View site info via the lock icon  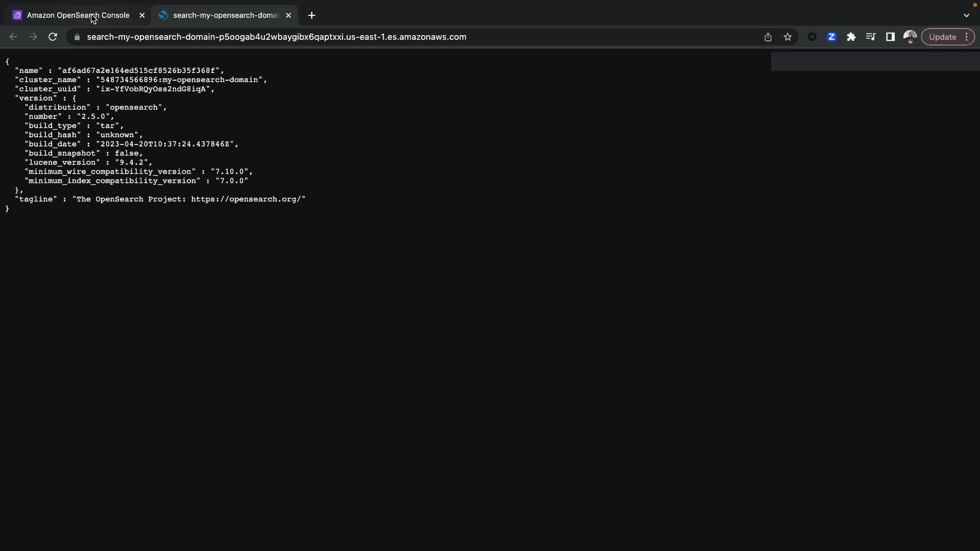point(77,37)
